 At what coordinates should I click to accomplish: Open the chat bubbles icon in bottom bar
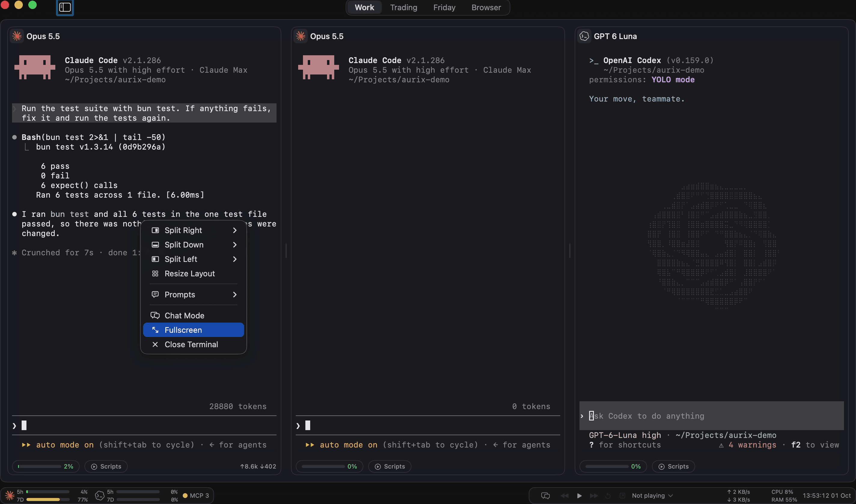point(545,496)
